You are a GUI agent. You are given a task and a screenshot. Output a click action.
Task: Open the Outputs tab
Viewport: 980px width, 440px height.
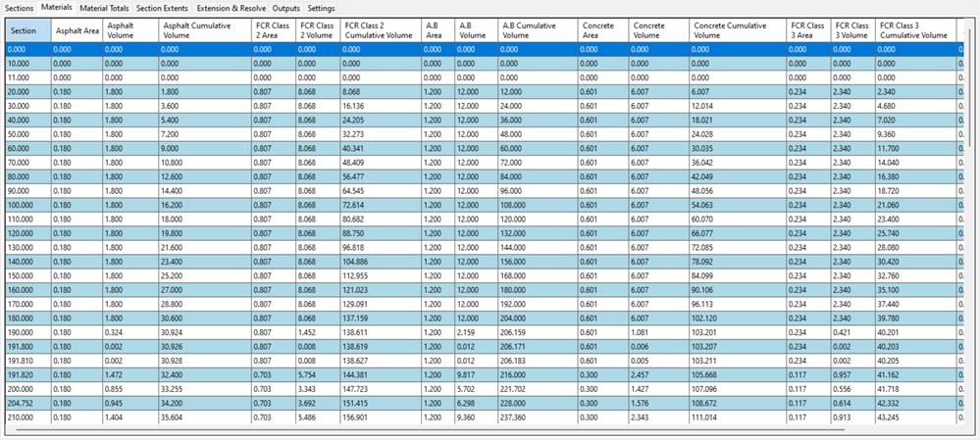(x=286, y=9)
